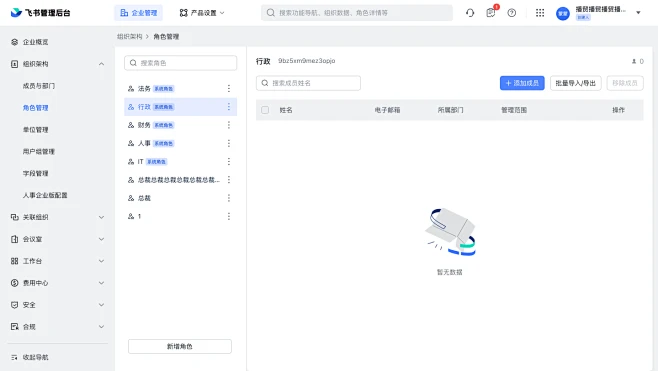Click the 添加成员 button
The height and width of the screenshot is (371, 658).
(522, 83)
